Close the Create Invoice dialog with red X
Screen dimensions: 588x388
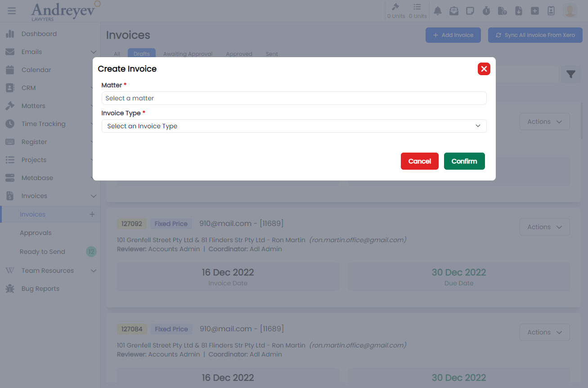click(484, 69)
